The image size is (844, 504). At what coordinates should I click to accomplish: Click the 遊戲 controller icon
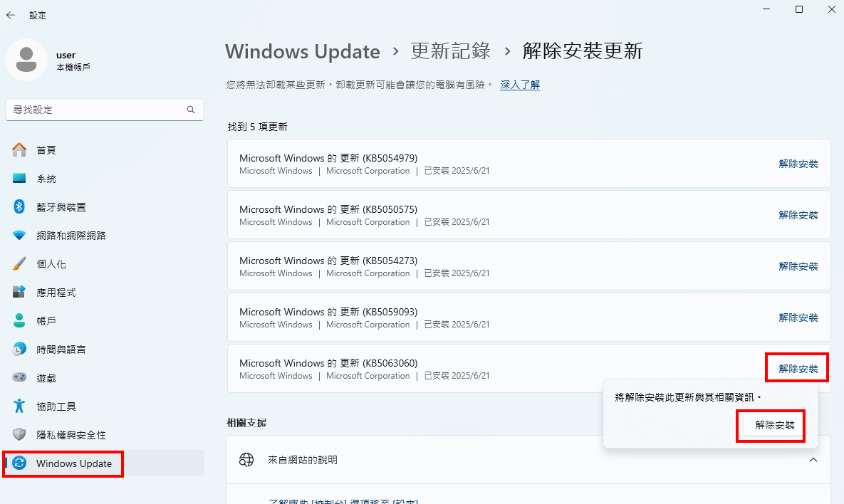[19, 377]
